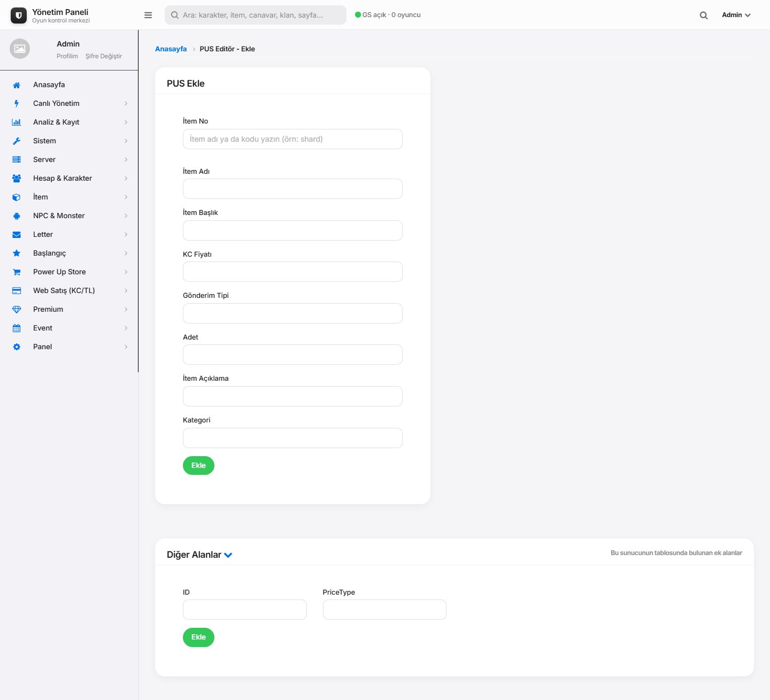Image resolution: width=770 pixels, height=700 pixels.
Task: Click the NPC & Monster robot icon
Action: pos(17,216)
